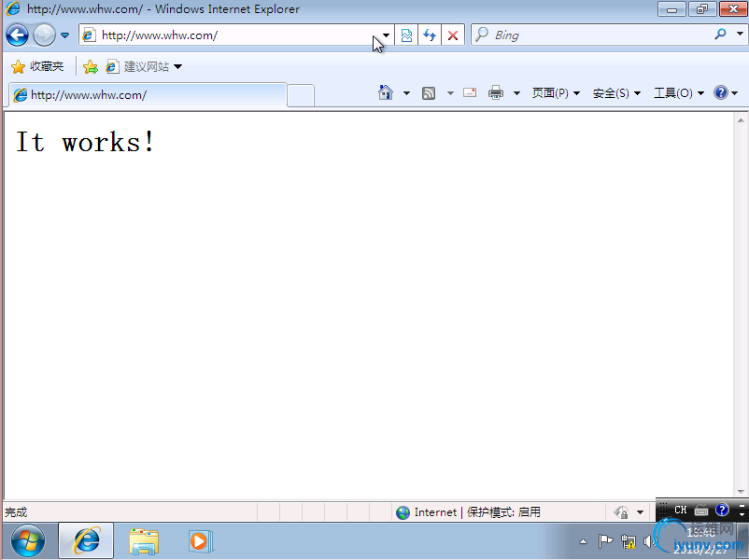
Task: Open the 页面(P) menu
Action: [556, 93]
